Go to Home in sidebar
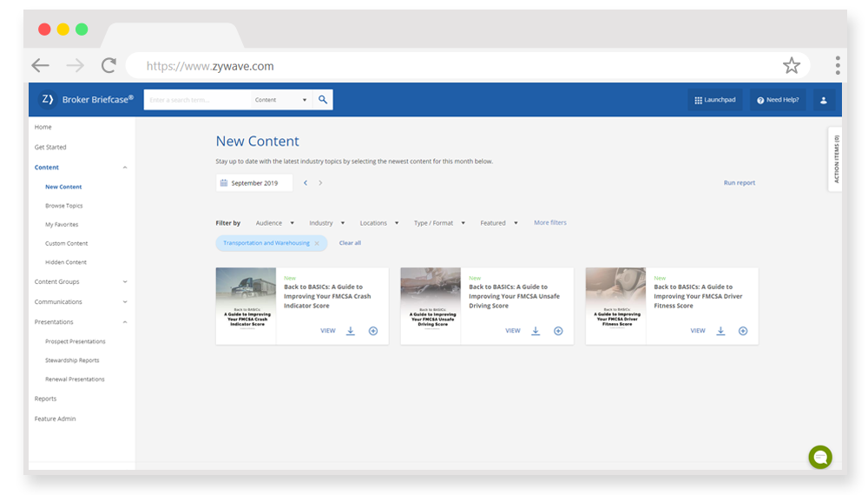868x495 pixels. (43, 127)
